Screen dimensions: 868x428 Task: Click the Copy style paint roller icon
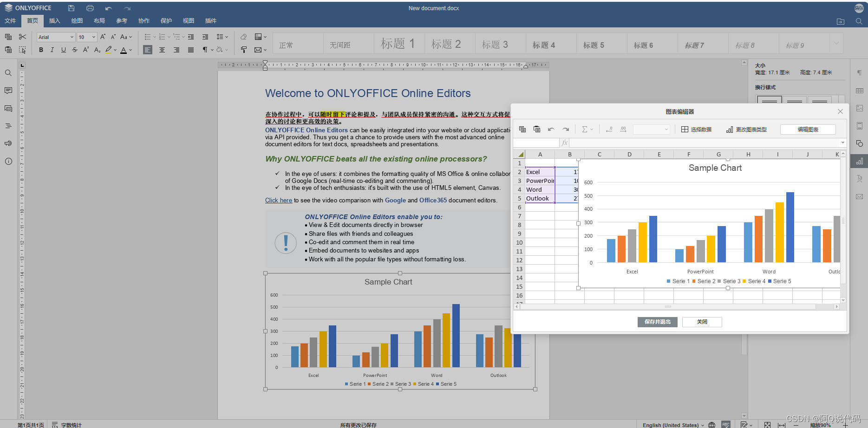tap(243, 50)
